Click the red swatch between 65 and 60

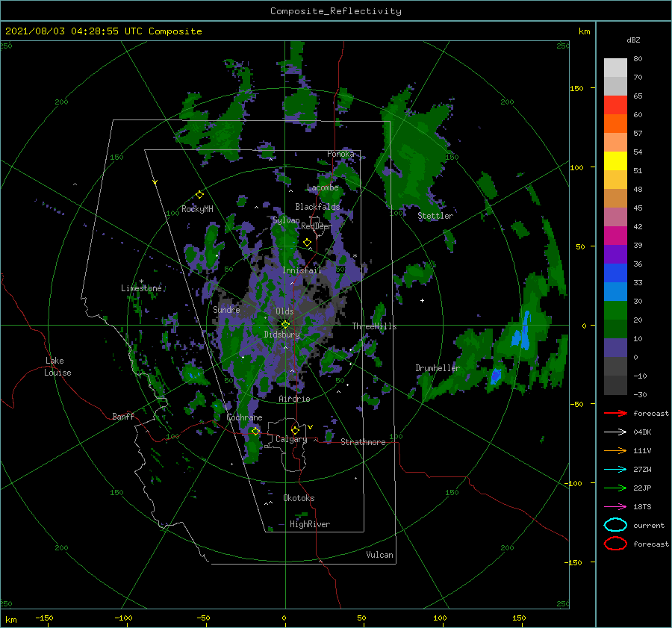(615, 105)
